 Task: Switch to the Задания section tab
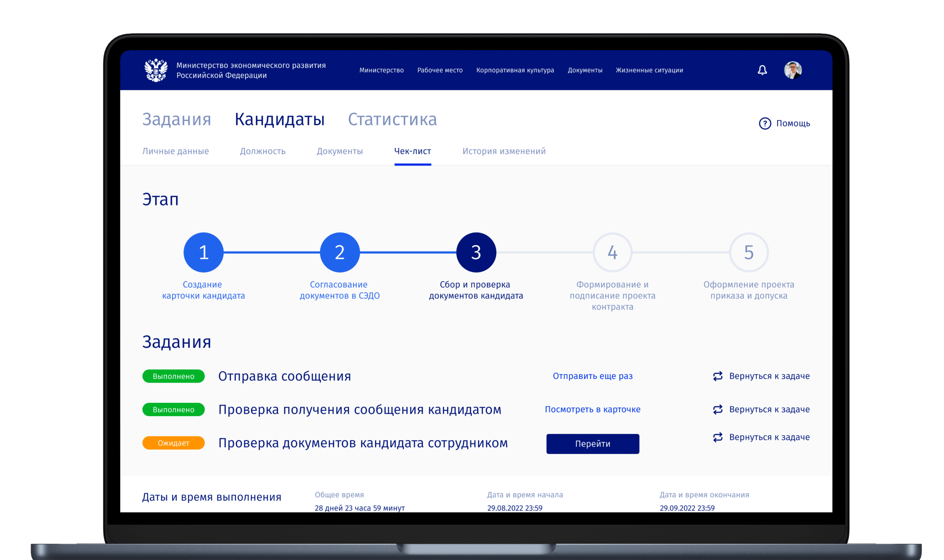(x=177, y=119)
